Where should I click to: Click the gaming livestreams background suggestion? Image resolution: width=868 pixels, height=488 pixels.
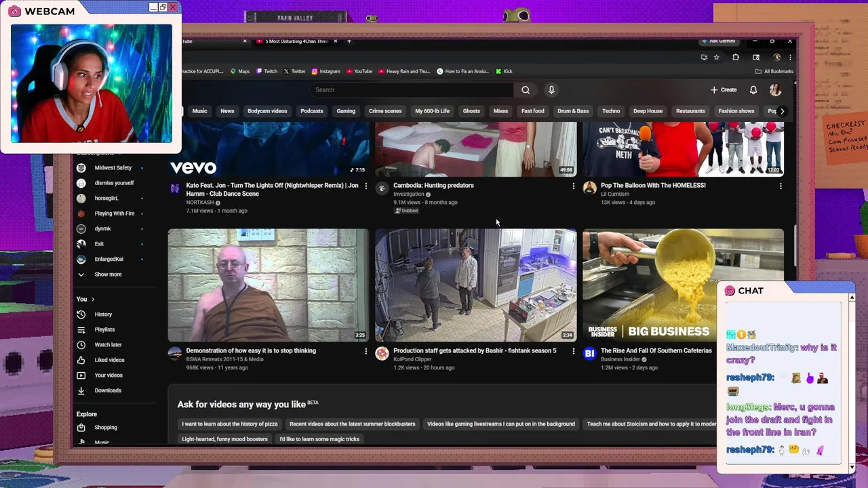pos(501,424)
